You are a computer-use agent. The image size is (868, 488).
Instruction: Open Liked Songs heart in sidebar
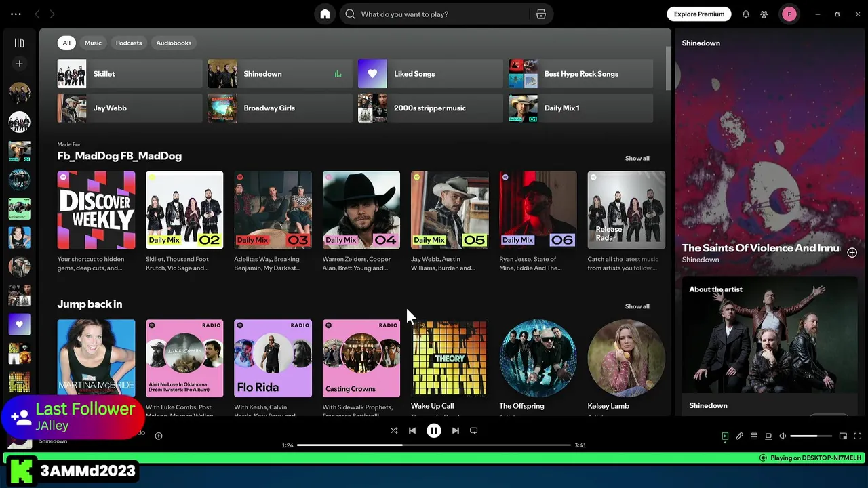tap(19, 325)
